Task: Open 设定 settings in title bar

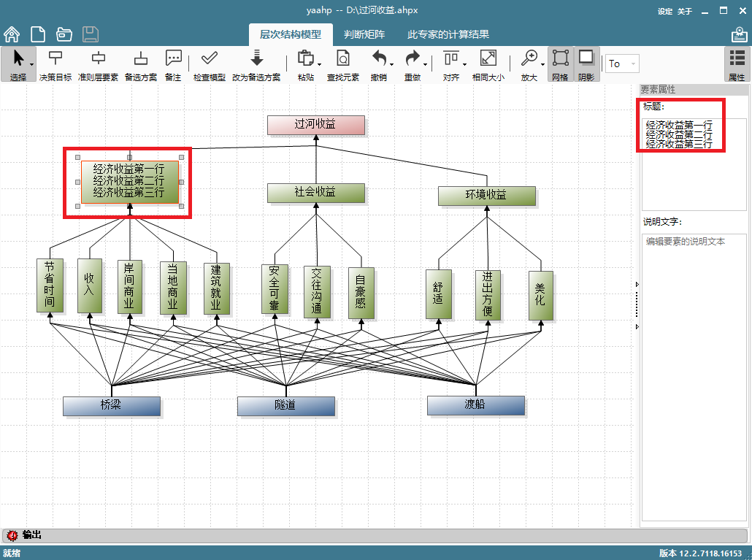Action: coord(664,11)
